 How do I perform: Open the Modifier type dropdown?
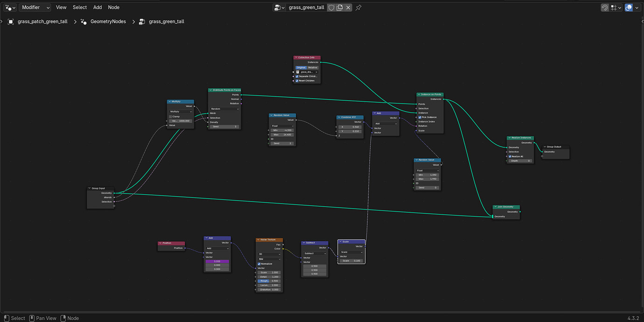point(35,7)
